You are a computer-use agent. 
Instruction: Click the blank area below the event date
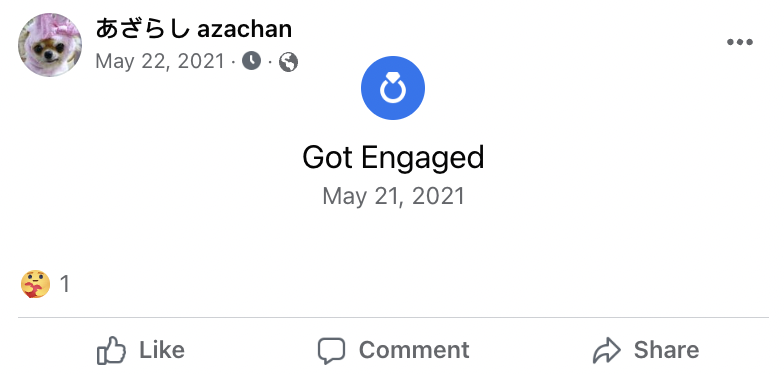coord(393,235)
